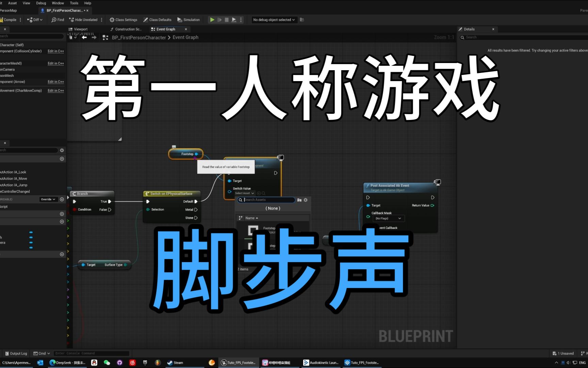Open Class Defaults panel
The image size is (588, 368).
pos(157,20)
